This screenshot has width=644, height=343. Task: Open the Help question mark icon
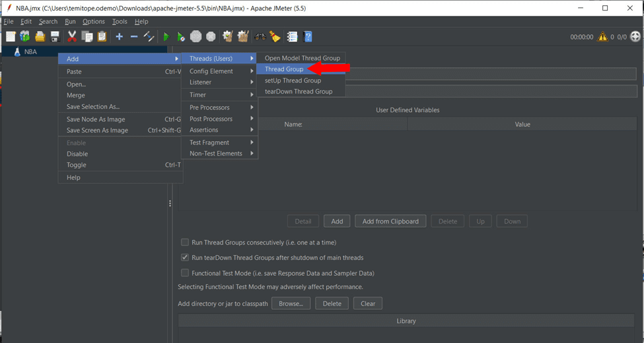308,37
